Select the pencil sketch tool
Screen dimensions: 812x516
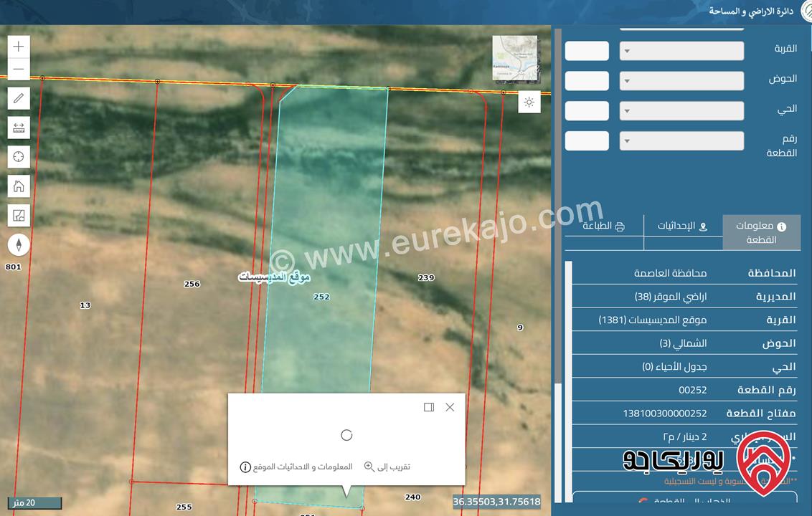[x=19, y=98]
